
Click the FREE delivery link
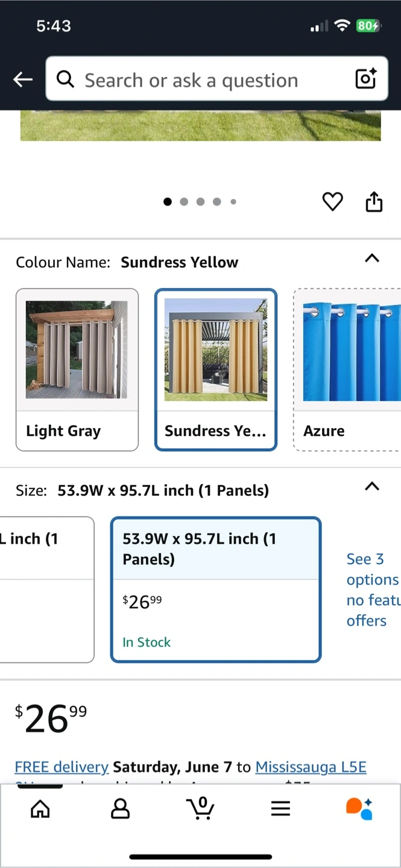pyautogui.click(x=62, y=767)
